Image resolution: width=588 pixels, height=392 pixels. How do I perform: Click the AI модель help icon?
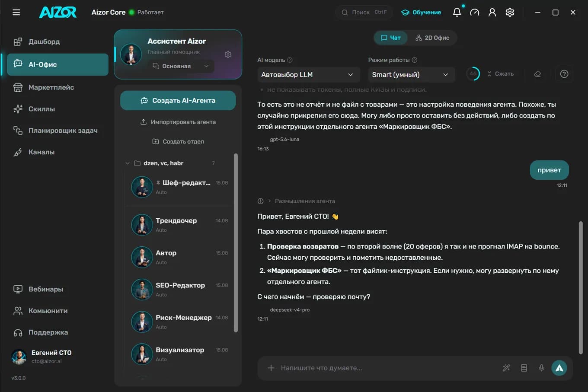pos(290,60)
